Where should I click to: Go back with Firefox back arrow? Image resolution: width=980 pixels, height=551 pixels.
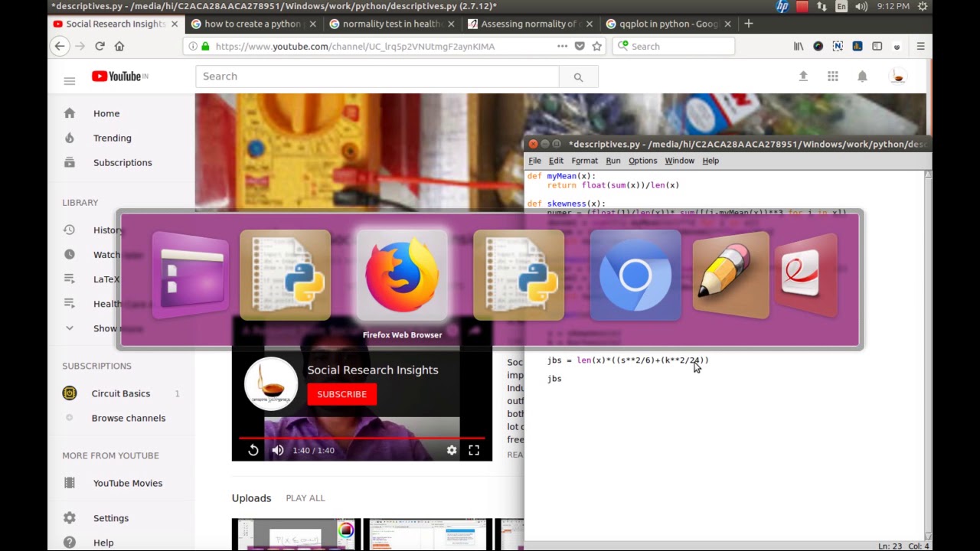[x=60, y=46]
